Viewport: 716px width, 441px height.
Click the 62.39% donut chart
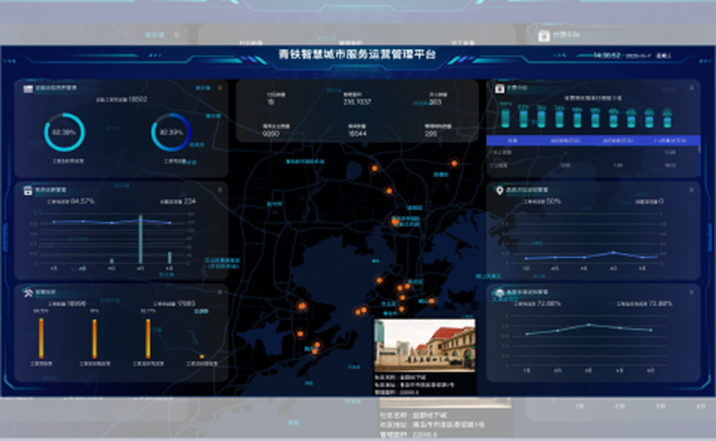(x=65, y=133)
